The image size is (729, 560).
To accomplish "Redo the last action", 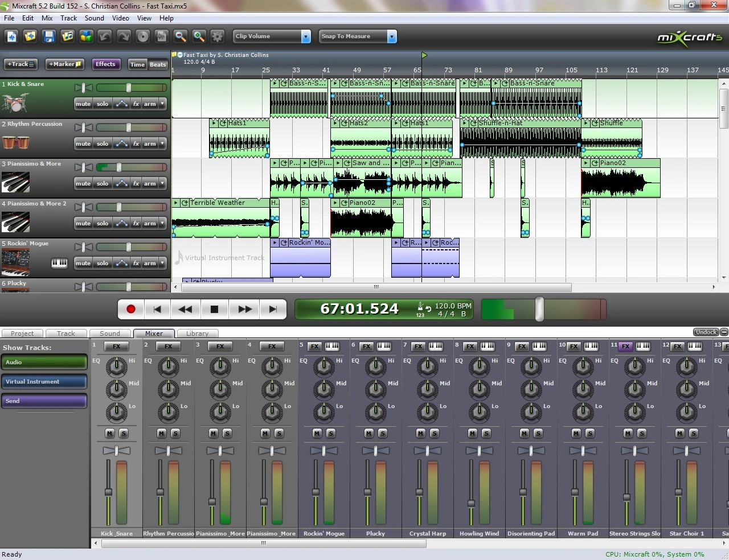I will point(124,36).
